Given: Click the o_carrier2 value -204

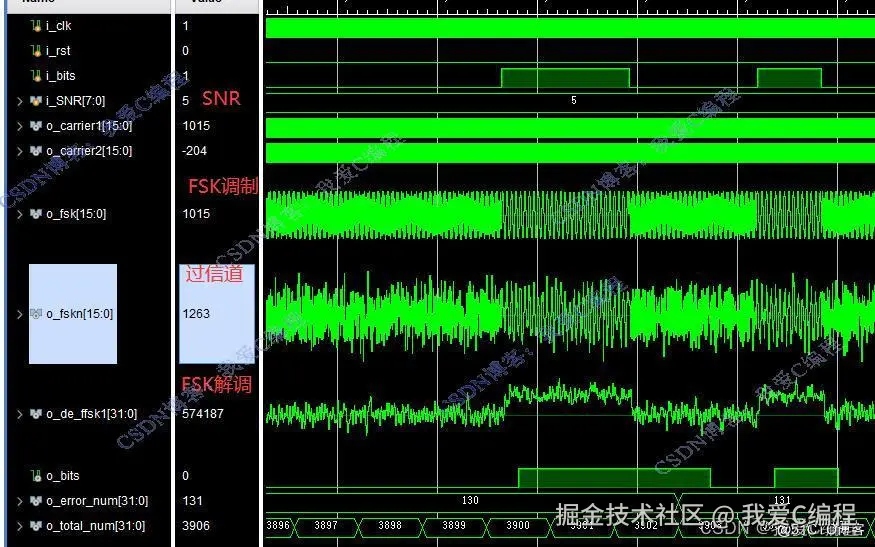Looking at the screenshot, I should pos(195,151).
